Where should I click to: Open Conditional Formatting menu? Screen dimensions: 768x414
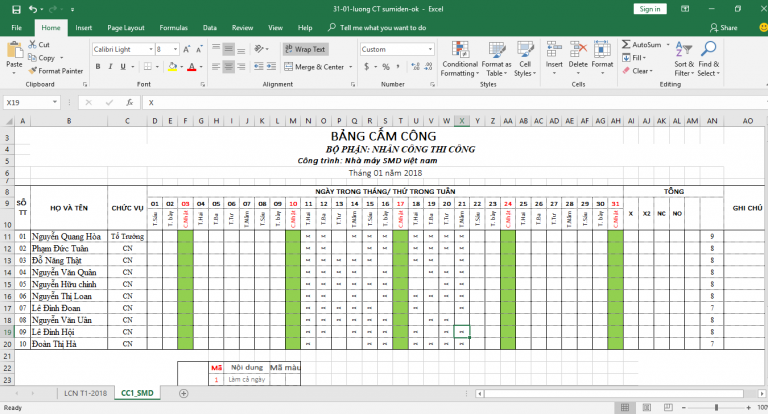(460, 59)
